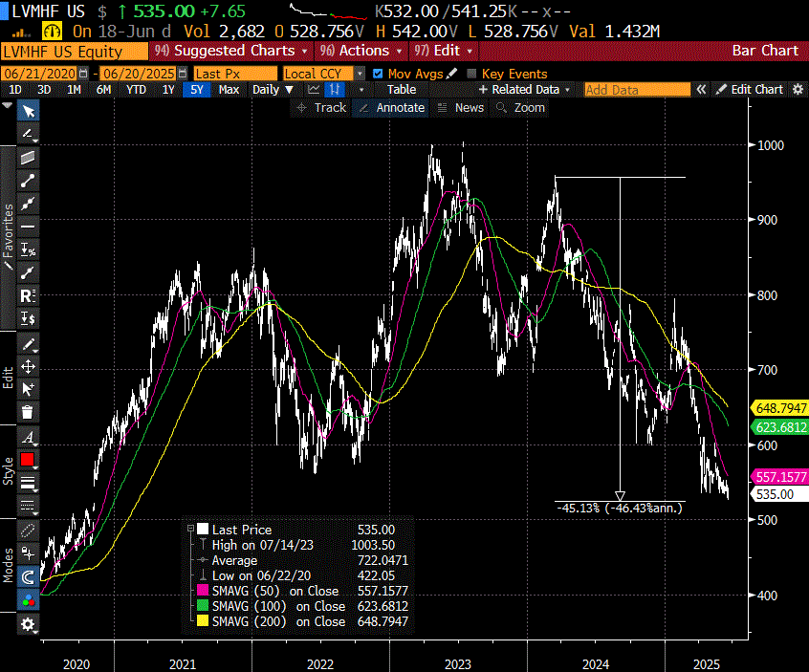Viewport: 809px width, 672px height.
Task: Click the Add Data input field
Action: pos(637,90)
